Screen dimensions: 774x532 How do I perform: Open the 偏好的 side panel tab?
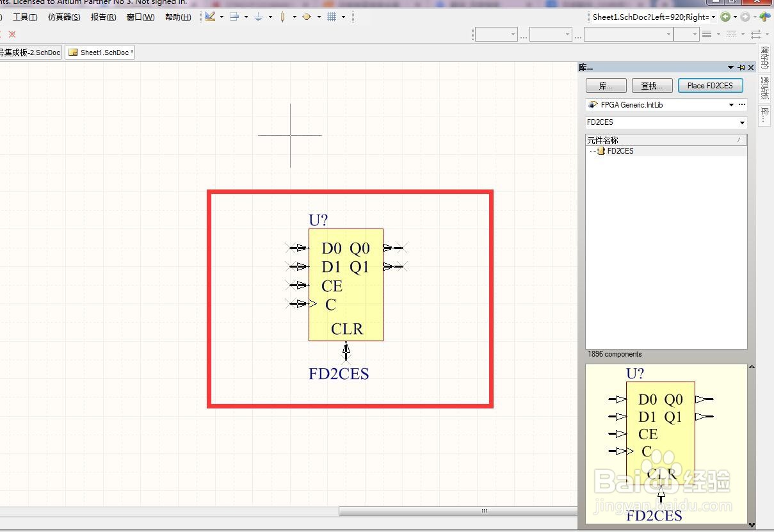click(765, 58)
